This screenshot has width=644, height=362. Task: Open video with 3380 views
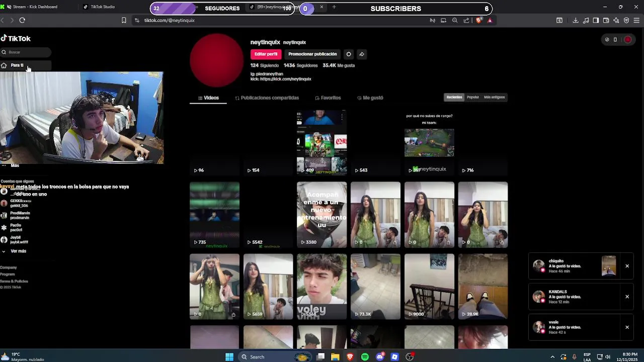click(321, 215)
